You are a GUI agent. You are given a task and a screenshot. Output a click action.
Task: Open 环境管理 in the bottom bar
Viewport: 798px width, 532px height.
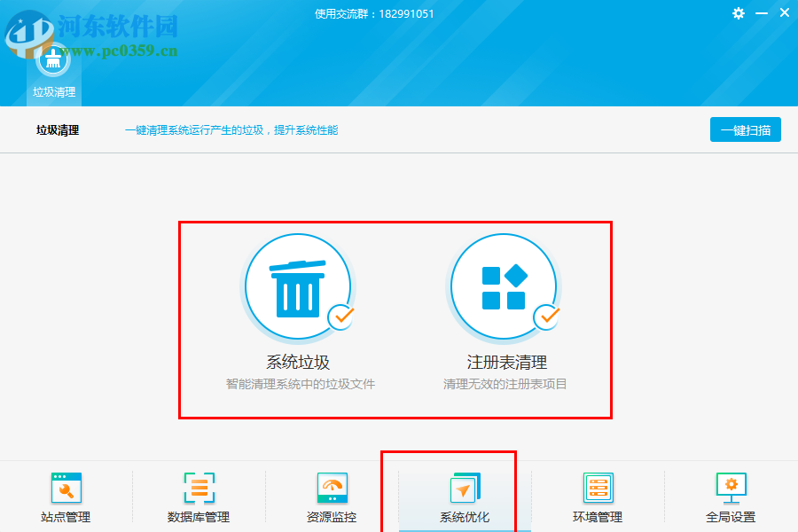coord(598,497)
